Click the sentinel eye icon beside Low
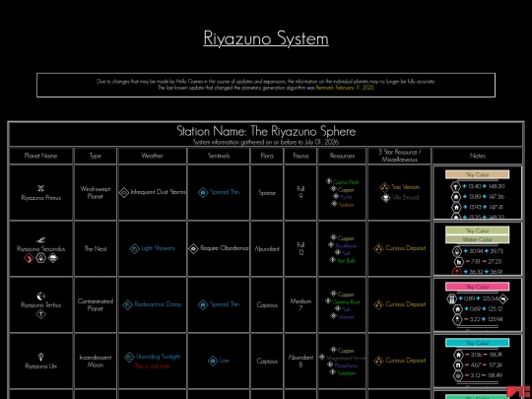 pos(213,361)
